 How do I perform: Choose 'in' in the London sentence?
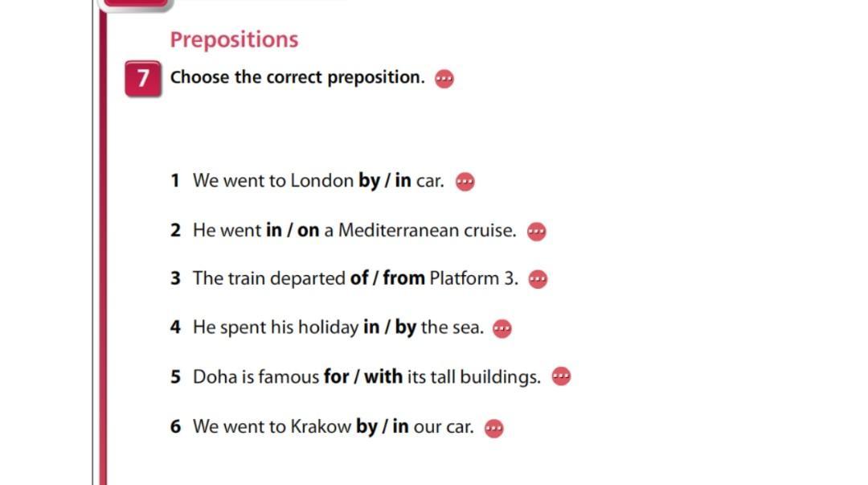[x=403, y=181]
